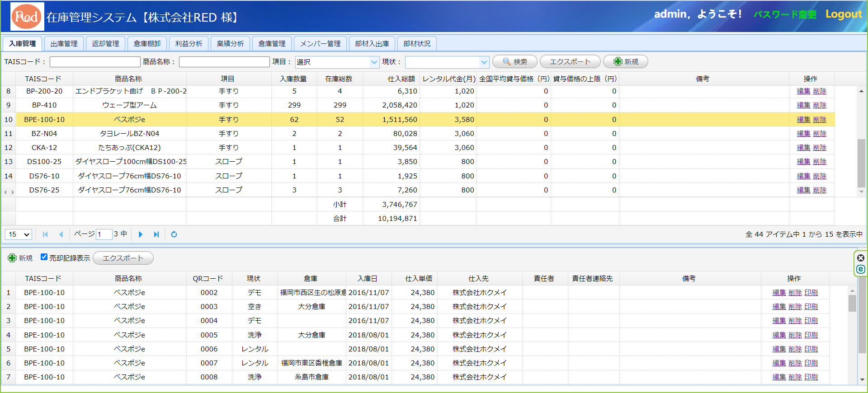The width and height of the screenshot is (868, 393).
Task: Open the 部材入出庫 tab
Action: [x=372, y=44]
